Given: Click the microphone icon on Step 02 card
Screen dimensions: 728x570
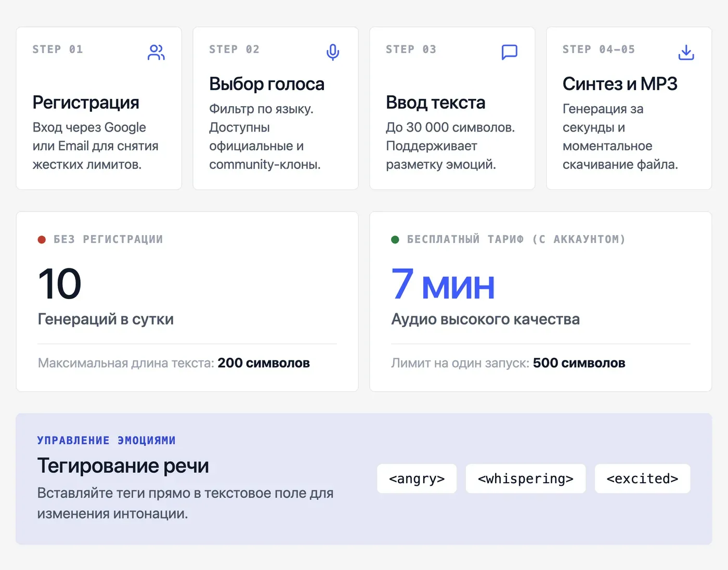Looking at the screenshot, I should (x=333, y=52).
